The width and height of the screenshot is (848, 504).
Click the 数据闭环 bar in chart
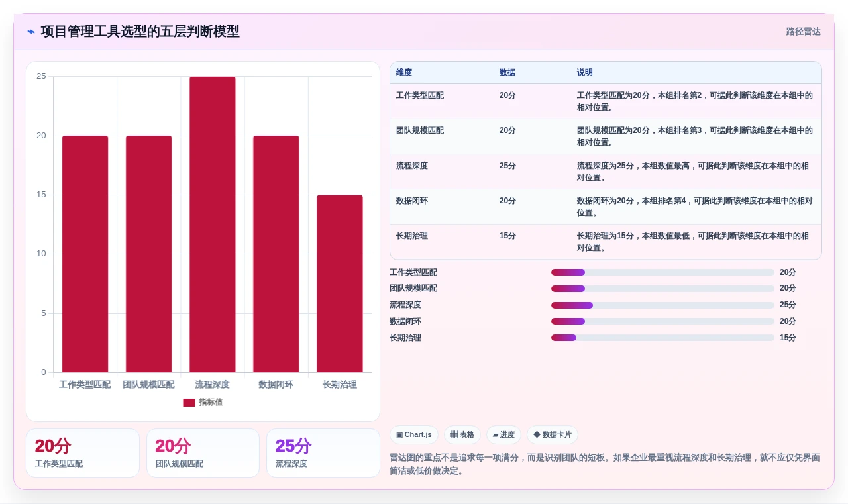coord(276,254)
